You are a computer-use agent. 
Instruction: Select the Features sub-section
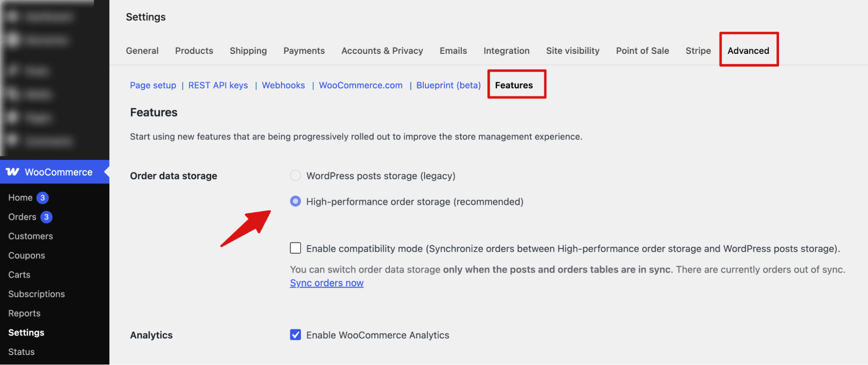pyautogui.click(x=514, y=86)
